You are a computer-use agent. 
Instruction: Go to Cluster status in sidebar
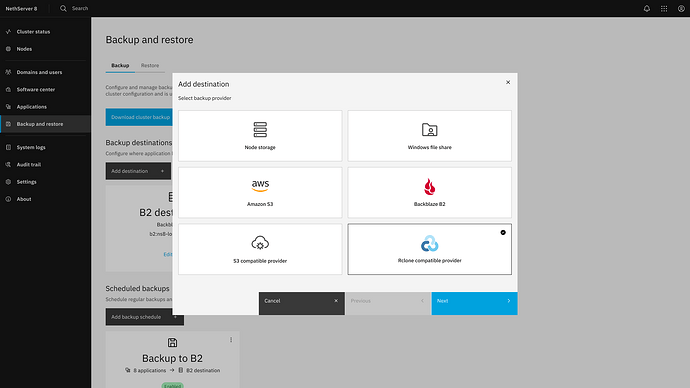[45, 32]
